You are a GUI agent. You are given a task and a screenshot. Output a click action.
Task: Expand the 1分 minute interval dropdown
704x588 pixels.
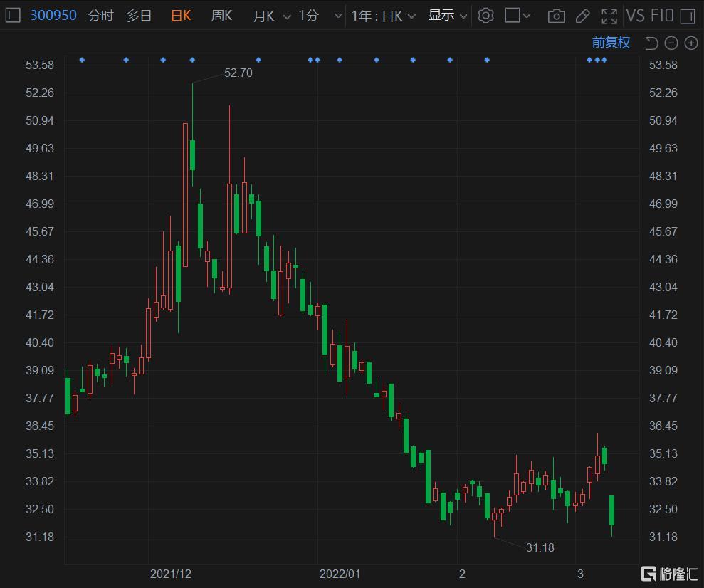point(320,16)
